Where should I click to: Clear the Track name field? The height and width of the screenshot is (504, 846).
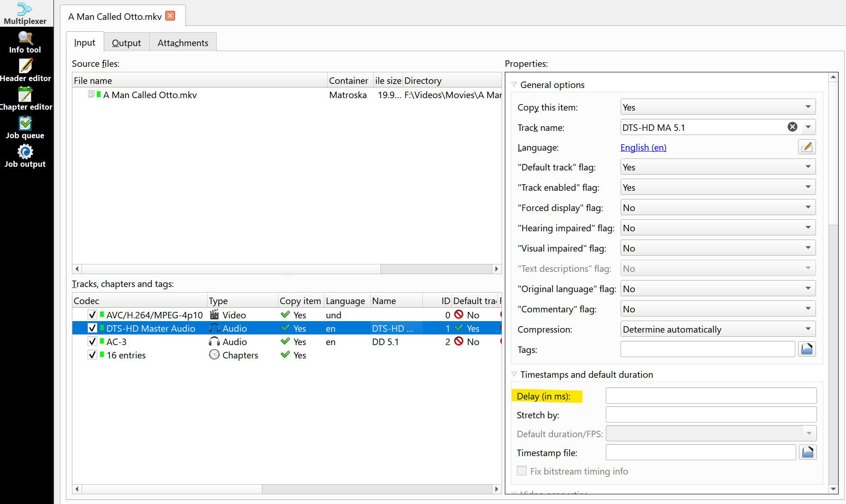[x=792, y=127]
